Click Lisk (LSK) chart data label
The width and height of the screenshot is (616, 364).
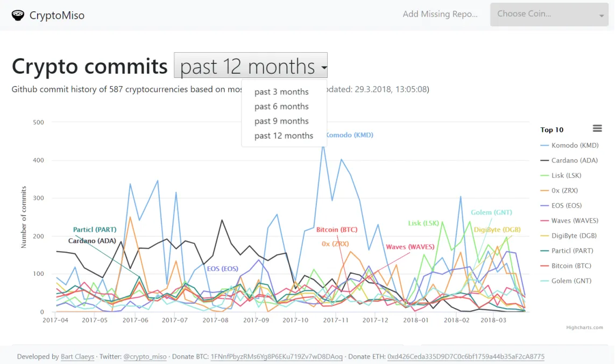pos(423,223)
